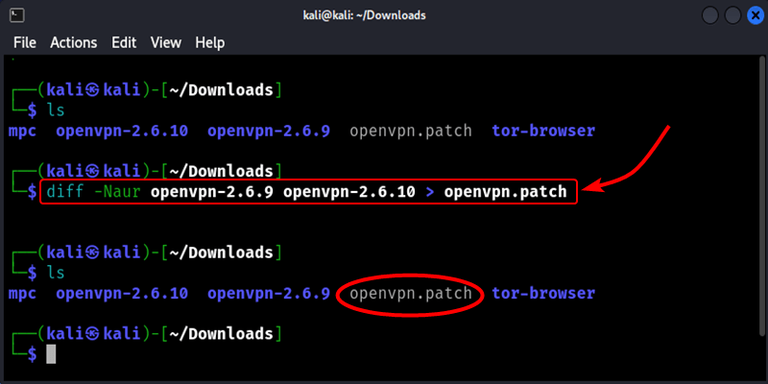Screen dimensions: 768x384
Task: Click 'openvpn.patch' in the first ls output
Action: [x=411, y=131]
